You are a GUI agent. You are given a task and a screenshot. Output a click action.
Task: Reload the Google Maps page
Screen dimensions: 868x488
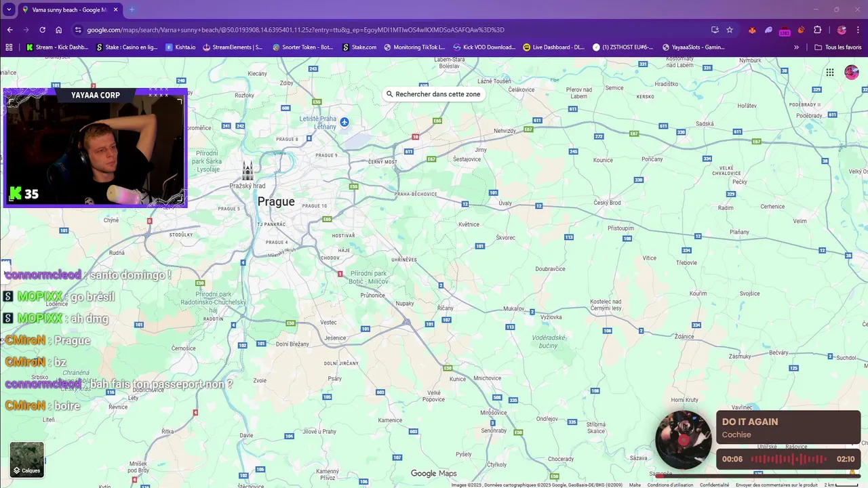pos(42,30)
